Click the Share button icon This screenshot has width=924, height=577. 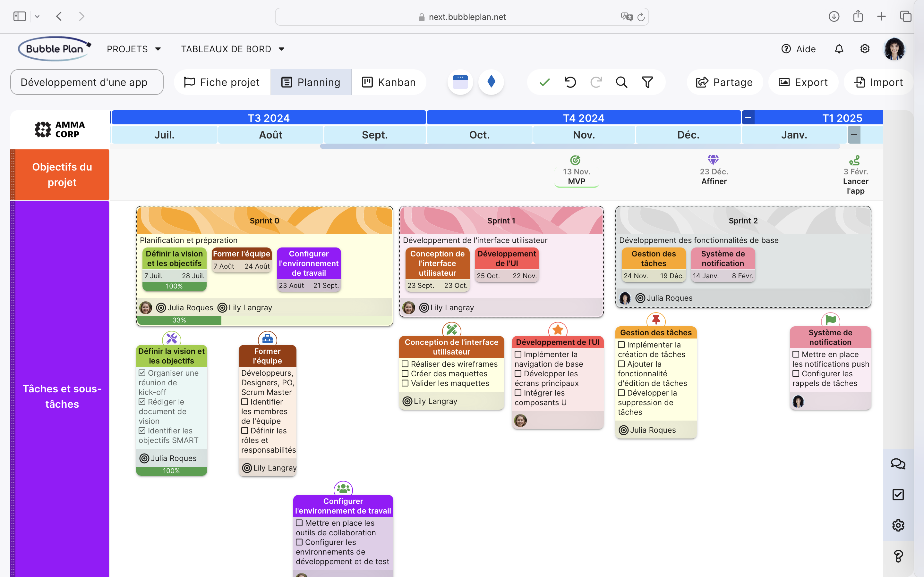click(702, 82)
